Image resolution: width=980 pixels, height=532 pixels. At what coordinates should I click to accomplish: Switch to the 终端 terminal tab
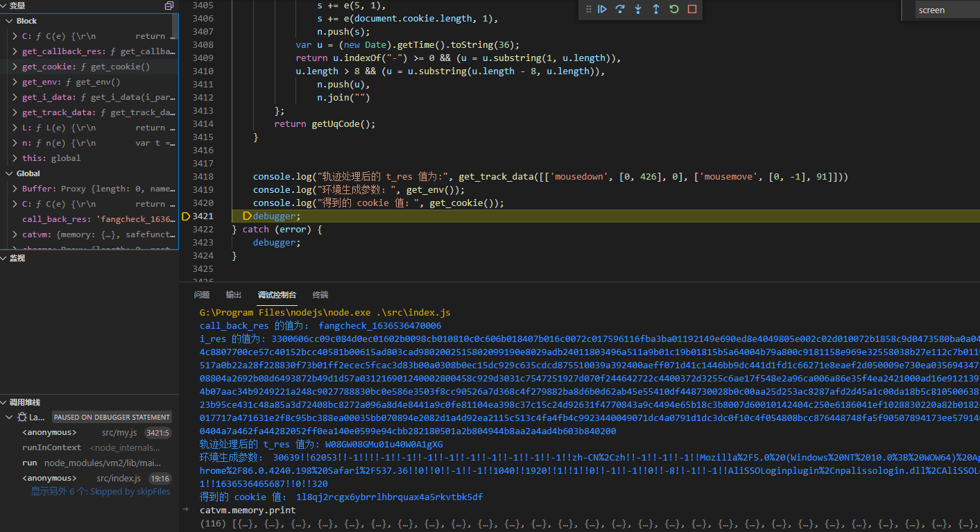pos(320,295)
